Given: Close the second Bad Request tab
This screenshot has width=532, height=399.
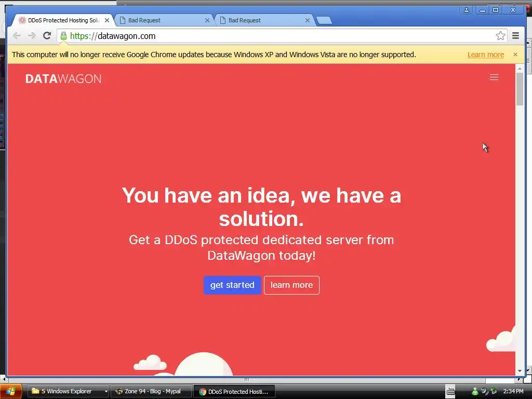Looking at the screenshot, I should pos(308,20).
